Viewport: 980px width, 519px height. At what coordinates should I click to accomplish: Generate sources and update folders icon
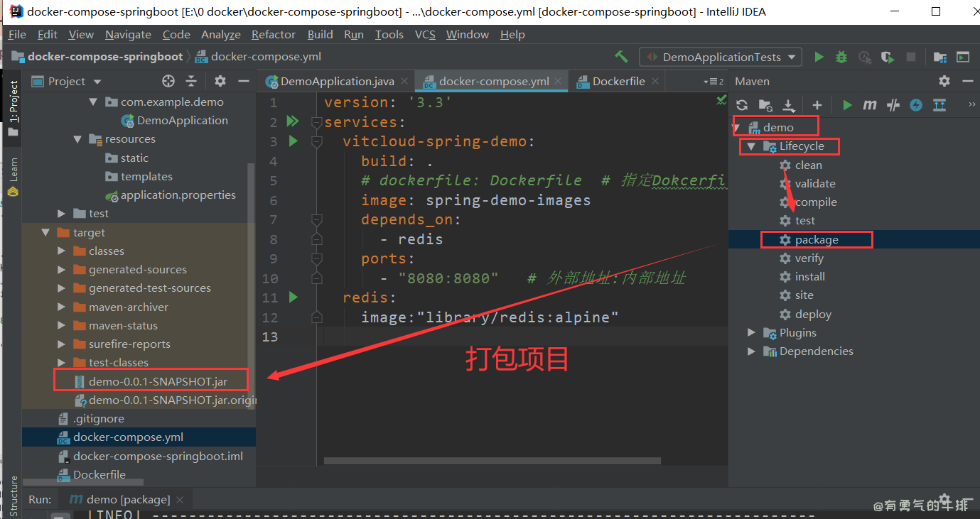coord(765,105)
